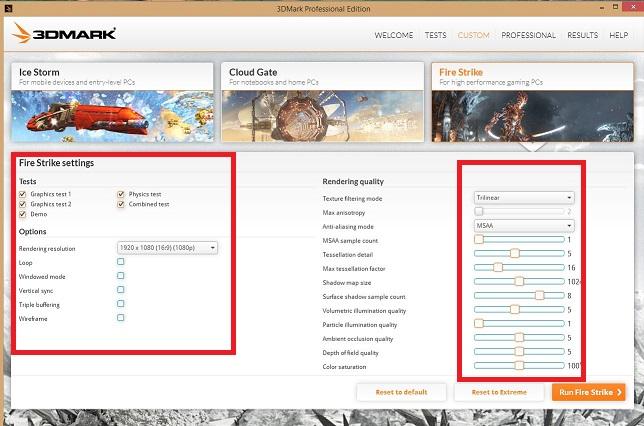Click Reset to default button
644x426 pixels.
pyautogui.click(x=401, y=392)
